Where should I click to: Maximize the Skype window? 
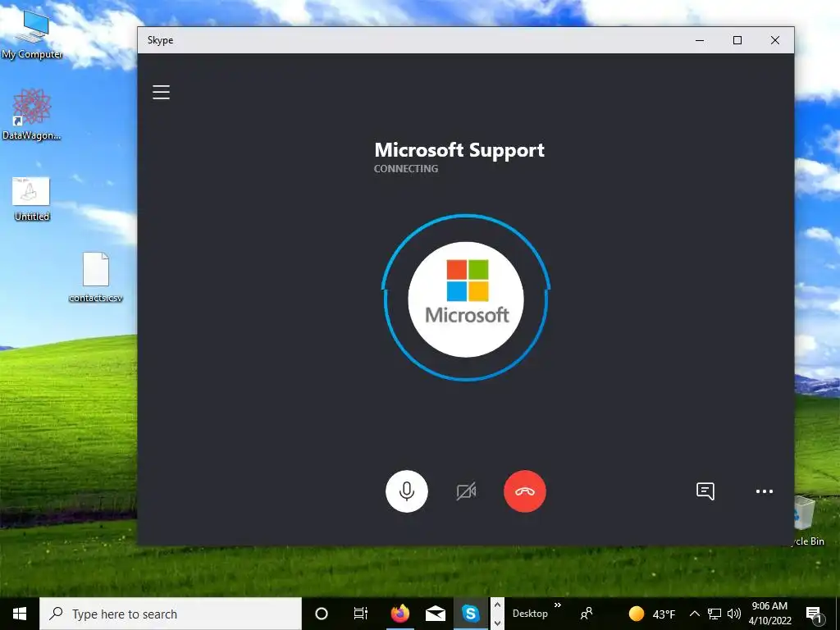(737, 40)
